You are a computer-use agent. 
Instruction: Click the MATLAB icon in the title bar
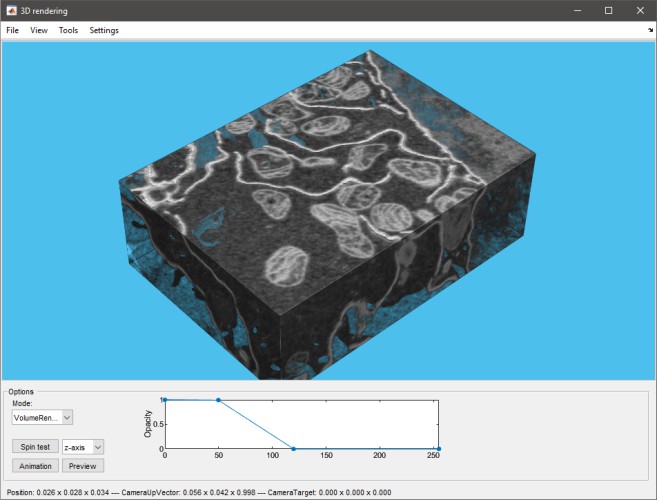click(11, 10)
